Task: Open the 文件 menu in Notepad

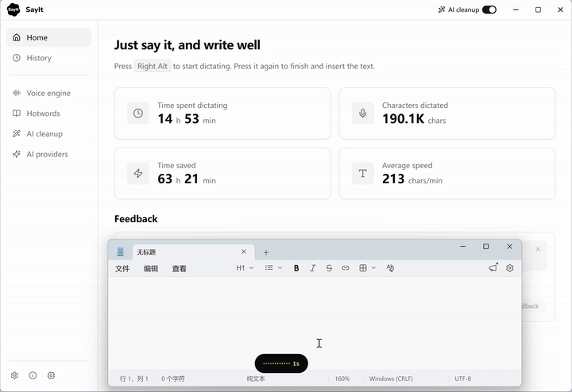Action: (x=122, y=268)
